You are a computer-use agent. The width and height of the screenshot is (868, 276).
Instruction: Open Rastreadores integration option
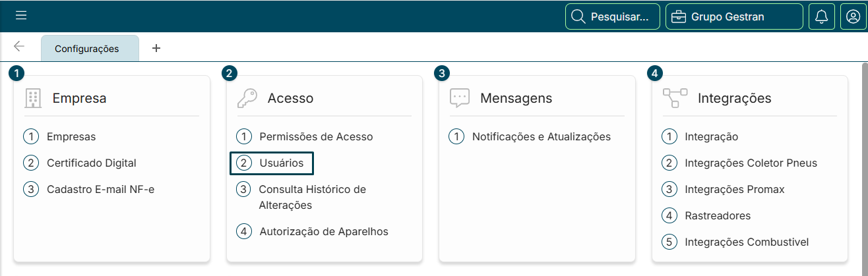coord(718,215)
